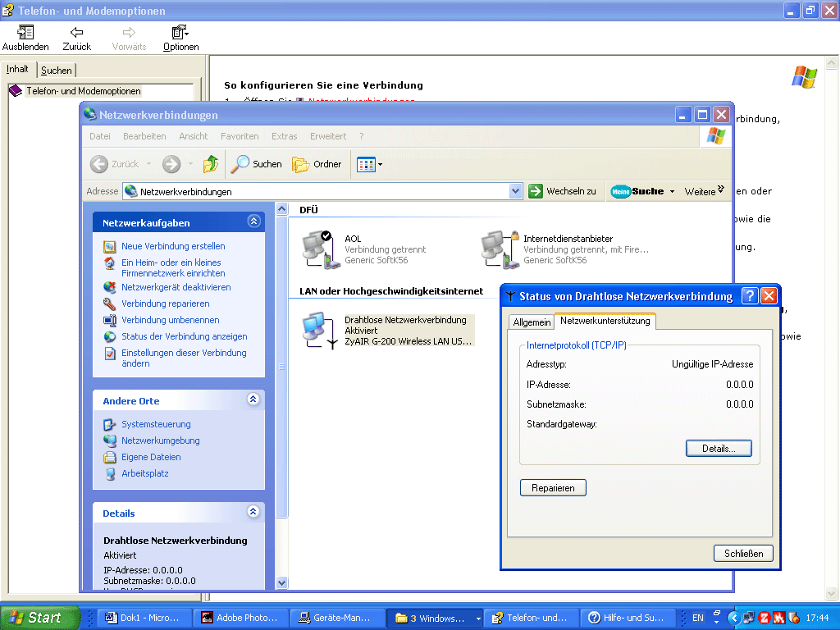This screenshot has width=840, height=630.
Task: Open the Datei menu
Action: tap(99, 136)
